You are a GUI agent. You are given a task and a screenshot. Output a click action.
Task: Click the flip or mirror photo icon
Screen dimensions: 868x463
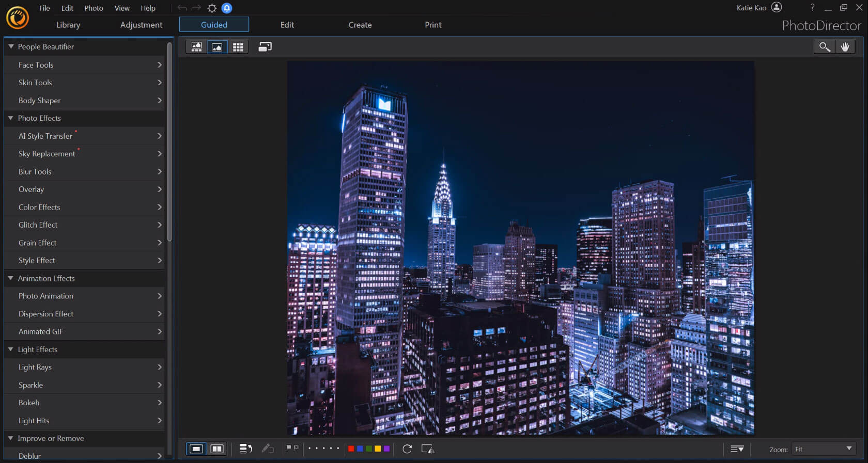(x=428, y=449)
